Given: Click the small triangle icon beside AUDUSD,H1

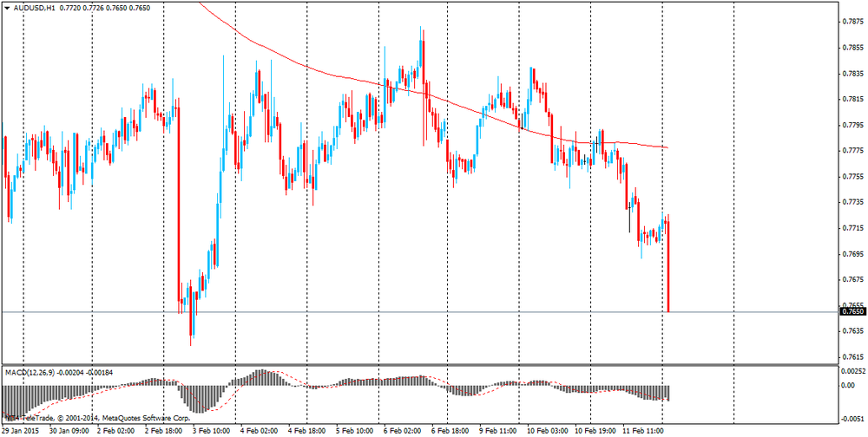Looking at the screenshot, I should (x=8, y=8).
